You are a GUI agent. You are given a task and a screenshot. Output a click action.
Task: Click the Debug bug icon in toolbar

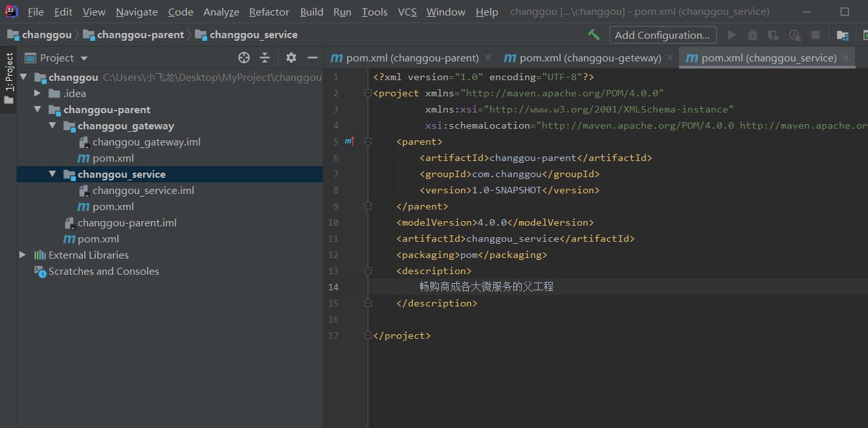tap(752, 35)
